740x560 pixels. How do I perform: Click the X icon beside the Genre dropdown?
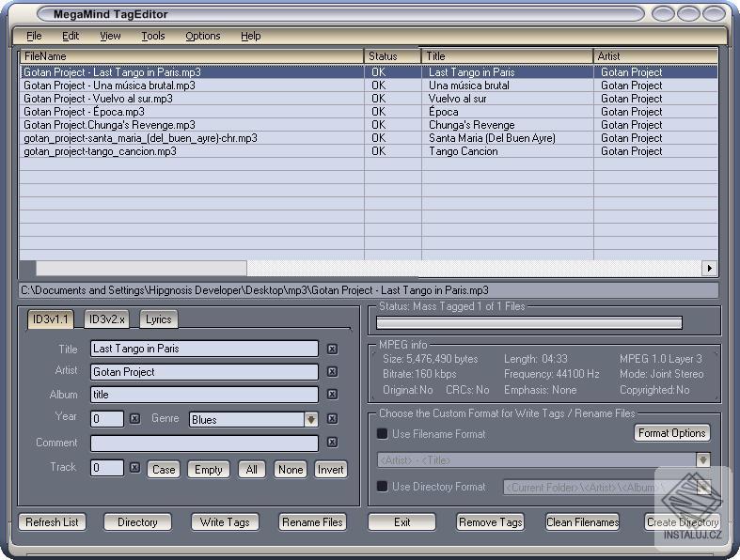(332, 419)
